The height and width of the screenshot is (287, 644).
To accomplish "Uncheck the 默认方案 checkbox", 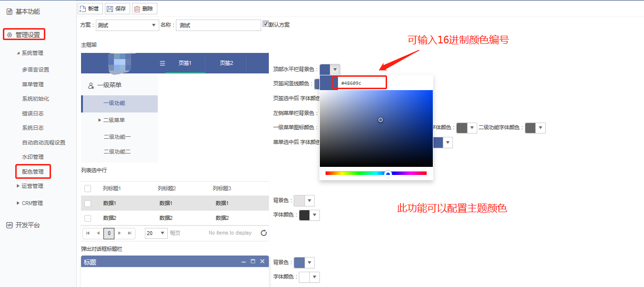I will pyautogui.click(x=266, y=23).
